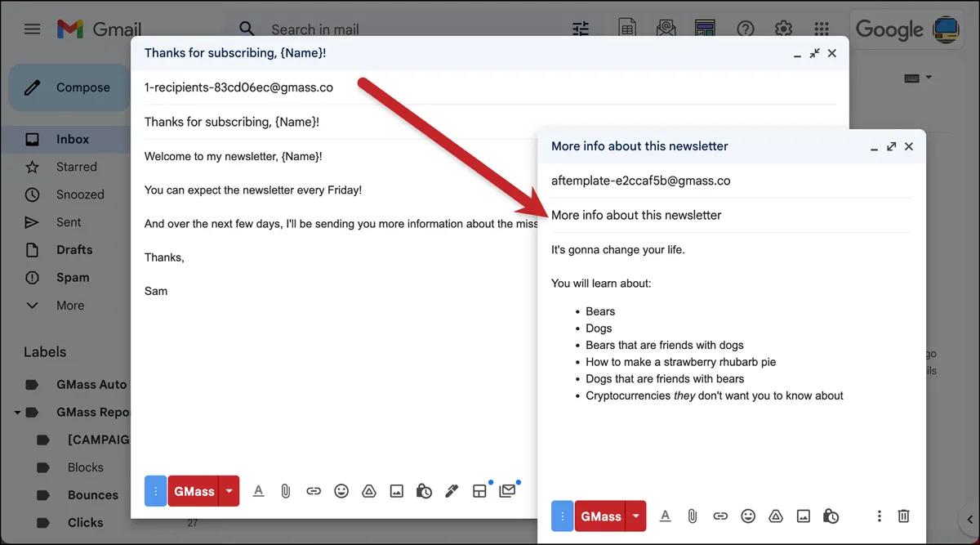Open the Gmail main menu hamburger icon
Image resolution: width=980 pixels, height=545 pixels.
[x=32, y=29]
